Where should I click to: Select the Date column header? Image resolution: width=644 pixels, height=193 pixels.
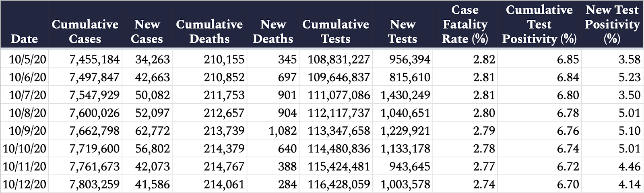(24, 39)
